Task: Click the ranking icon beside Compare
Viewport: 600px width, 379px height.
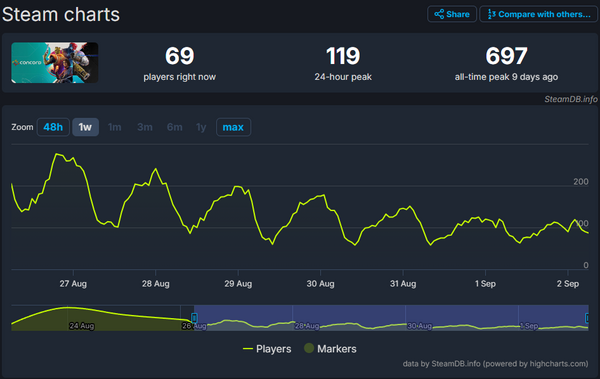Action: [x=491, y=14]
